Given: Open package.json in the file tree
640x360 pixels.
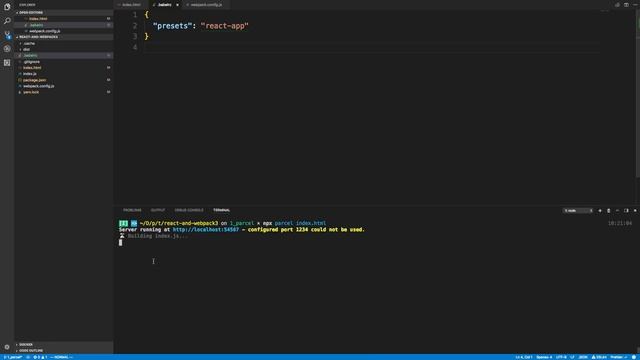Looking at the screenshot, I should click(64, 80).
